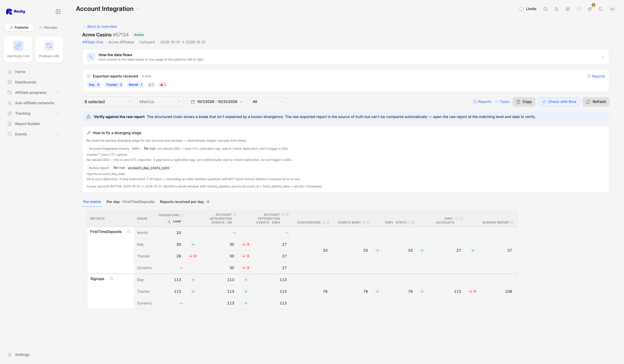Click the Refresh button
The width and height of the screenshot is (624, 364).
[596, 102]
